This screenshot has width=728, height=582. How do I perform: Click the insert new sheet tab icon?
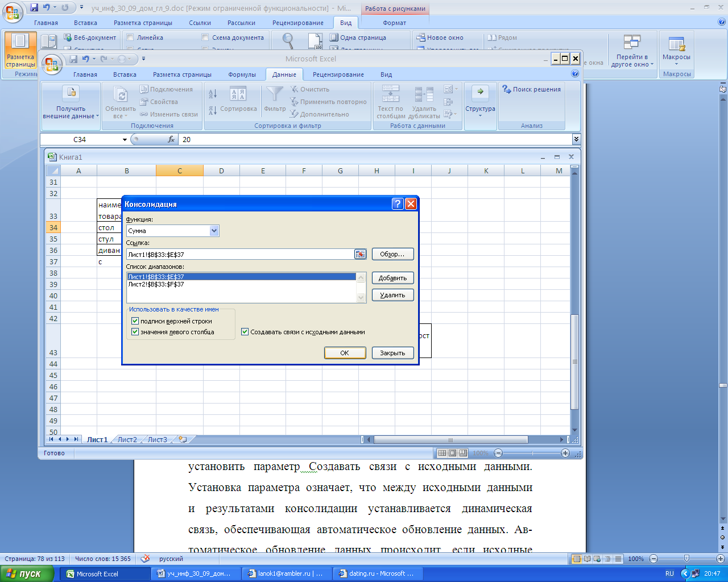click(x=183, y=439)
